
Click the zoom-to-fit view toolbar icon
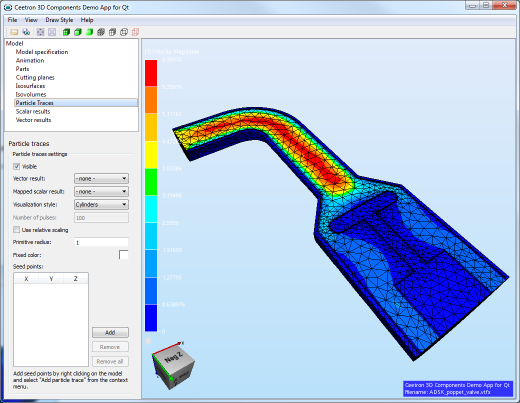[x=40, y=32]
